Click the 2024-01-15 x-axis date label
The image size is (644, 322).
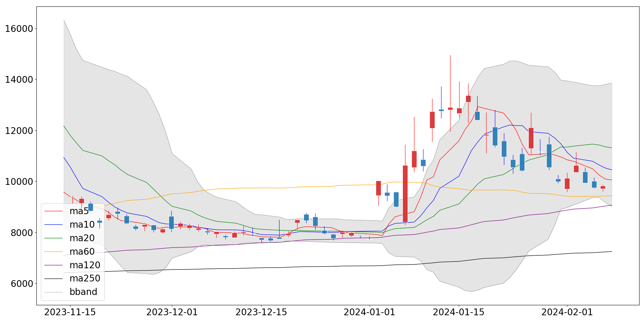coord(459,312)
